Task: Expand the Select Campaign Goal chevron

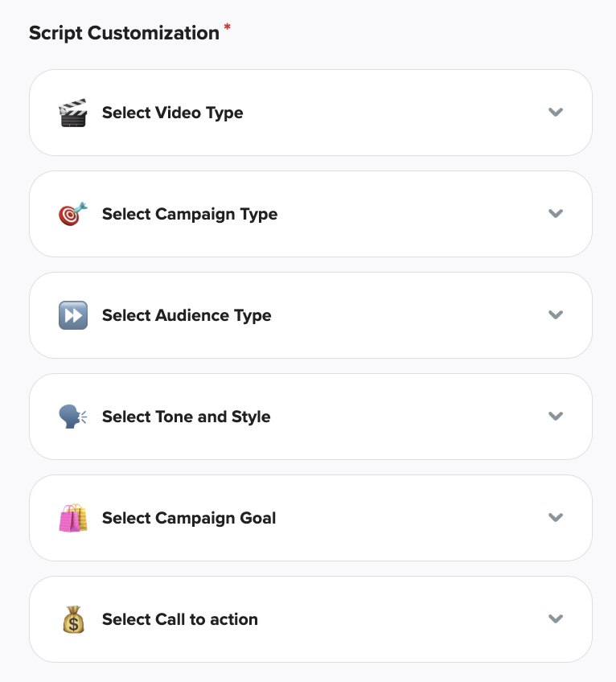Action: click(555, 518)
